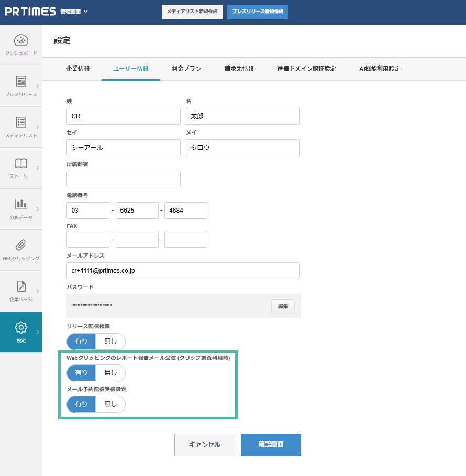Click the password 編集 button
The height and width of the screenshot is (476, 466).
coord(283,306)
